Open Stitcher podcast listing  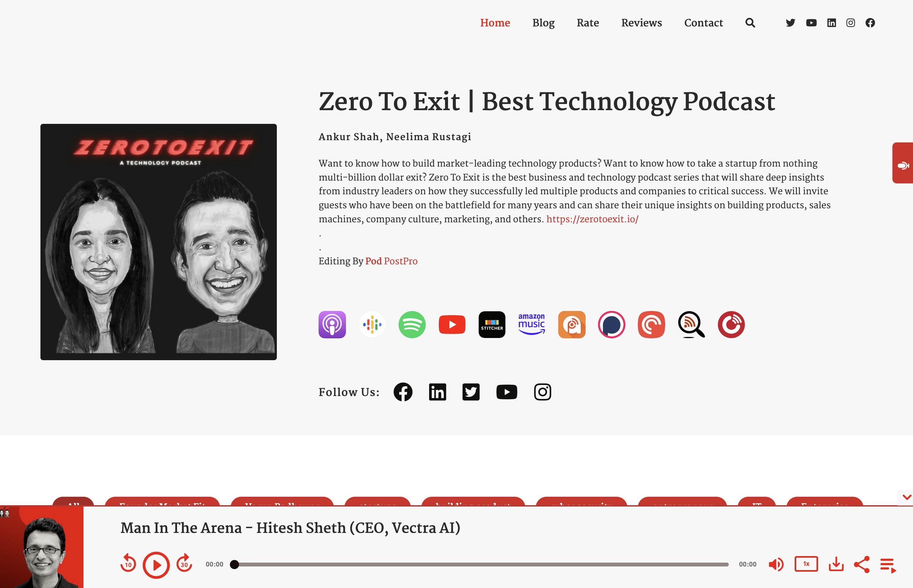(x=492, y=324)
